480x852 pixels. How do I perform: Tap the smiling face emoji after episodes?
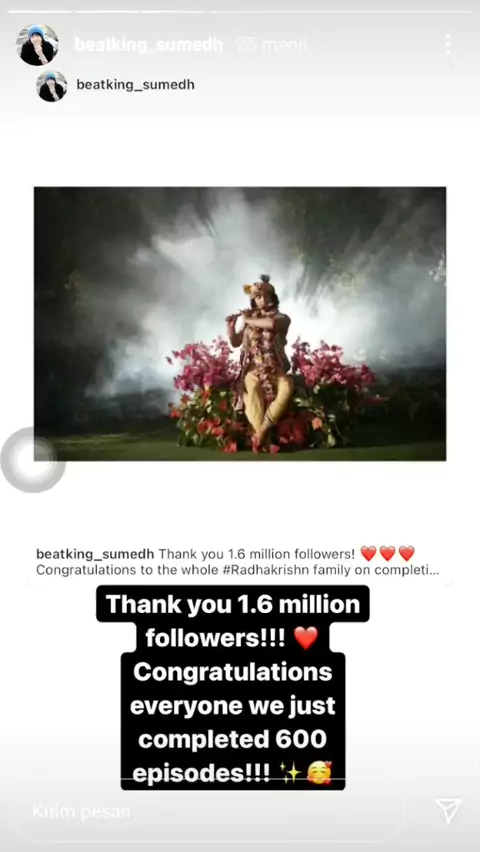(x=319, y=773)
